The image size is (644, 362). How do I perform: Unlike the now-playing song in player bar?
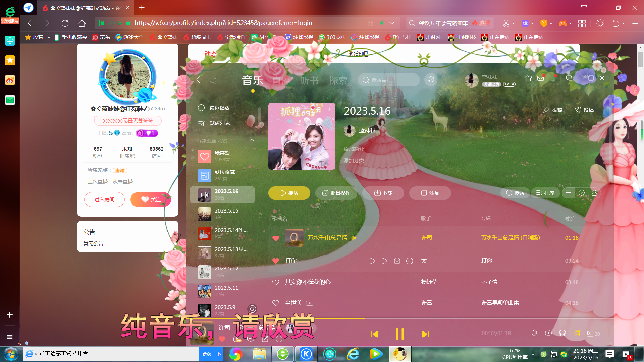click(222, 339)
